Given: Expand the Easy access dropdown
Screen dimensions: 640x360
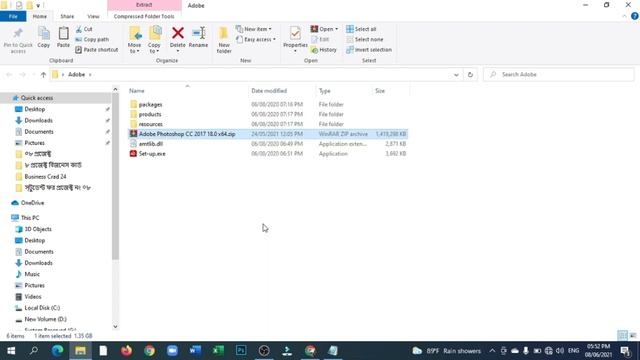Looking at the screenshot, I should (x=256, y=40).
